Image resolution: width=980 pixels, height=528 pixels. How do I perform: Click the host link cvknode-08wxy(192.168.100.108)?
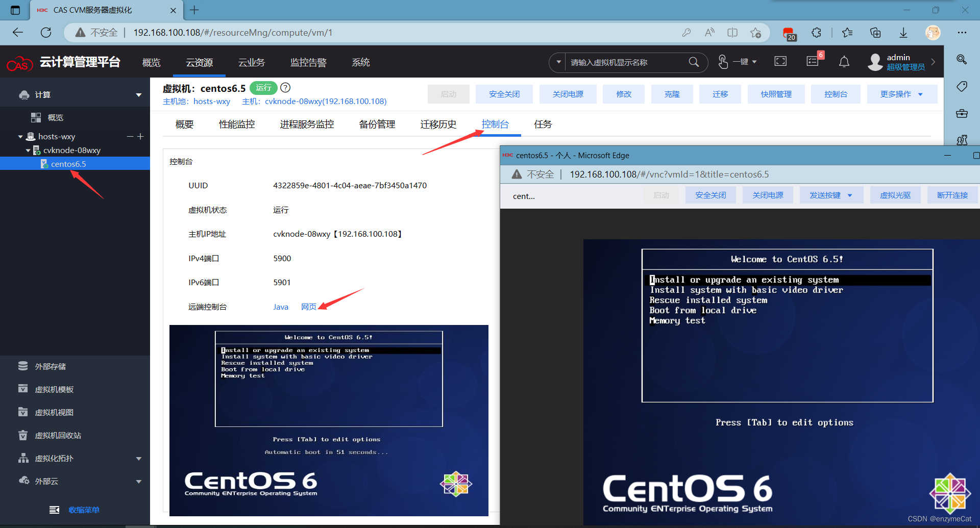326,102
